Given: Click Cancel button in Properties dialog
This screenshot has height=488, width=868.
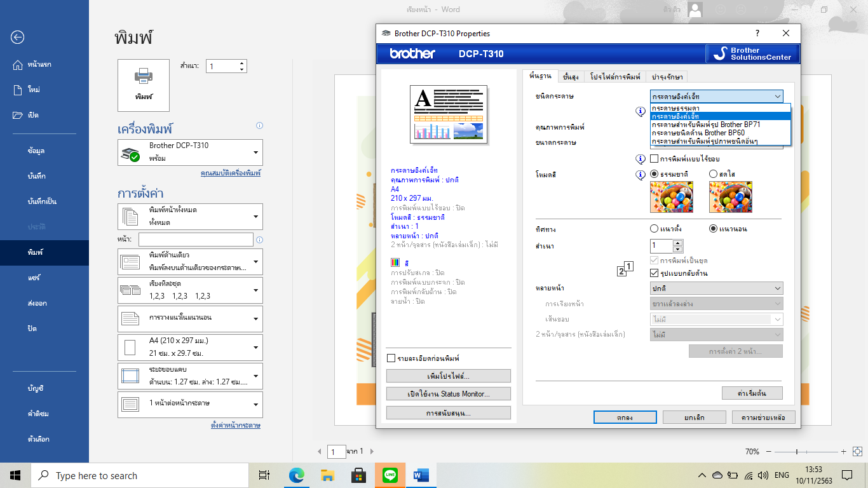Looking at the screenshot, I should [694, 417].
